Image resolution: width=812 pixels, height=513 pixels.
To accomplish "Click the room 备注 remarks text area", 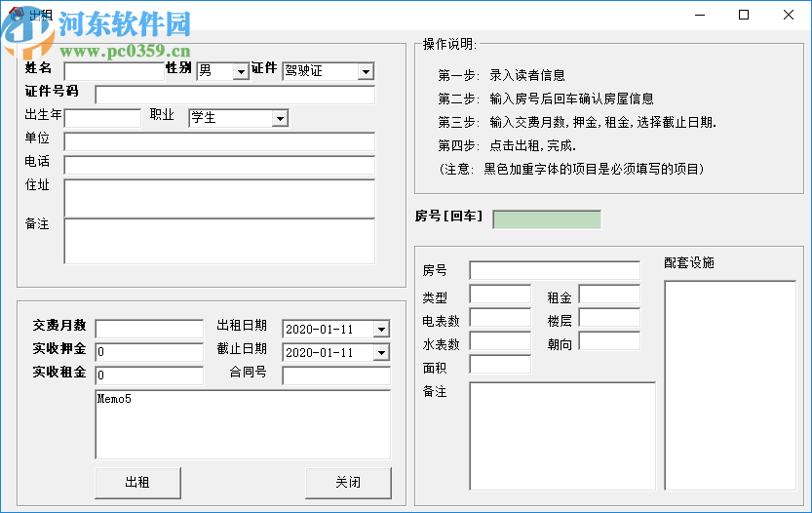I will click(x=562, y=436).
